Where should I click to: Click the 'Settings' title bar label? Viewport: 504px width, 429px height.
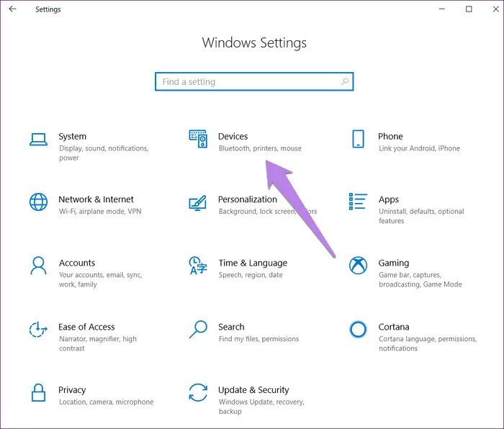[x=48, y=9]
